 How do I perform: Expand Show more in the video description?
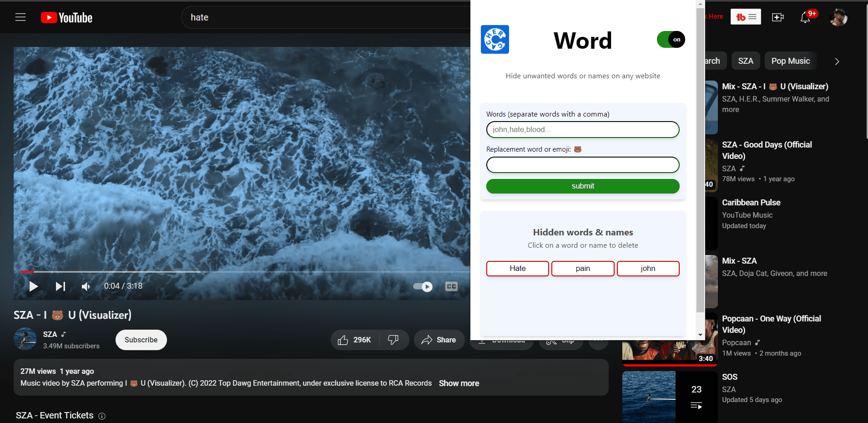pos(459,383)
